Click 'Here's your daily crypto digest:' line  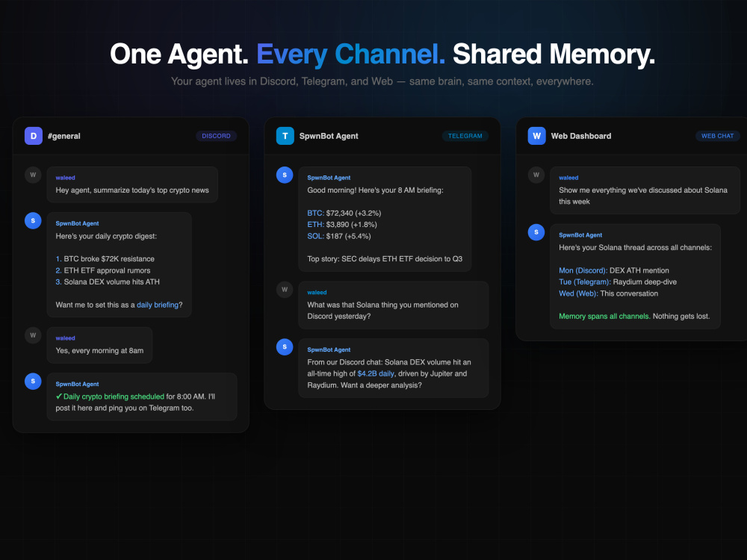pyautogui.click(x=106, y=236)
